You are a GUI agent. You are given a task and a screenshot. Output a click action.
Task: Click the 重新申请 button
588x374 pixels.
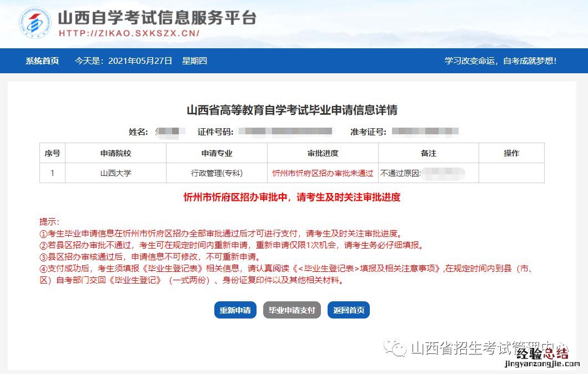click(235, 310)
